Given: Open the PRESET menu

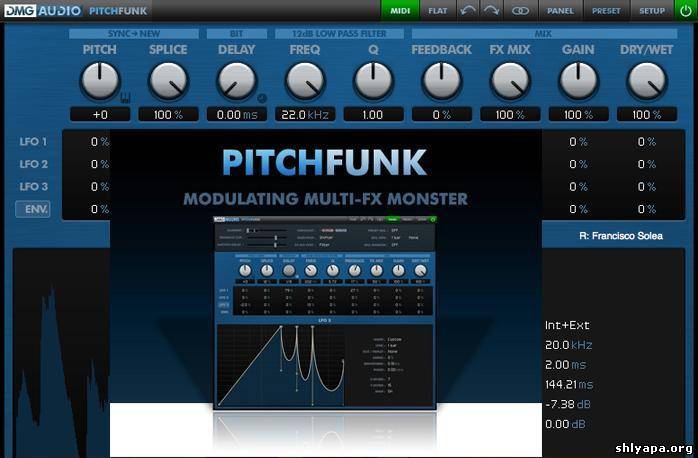Looking at the screenshot, I should coord(606,11).
